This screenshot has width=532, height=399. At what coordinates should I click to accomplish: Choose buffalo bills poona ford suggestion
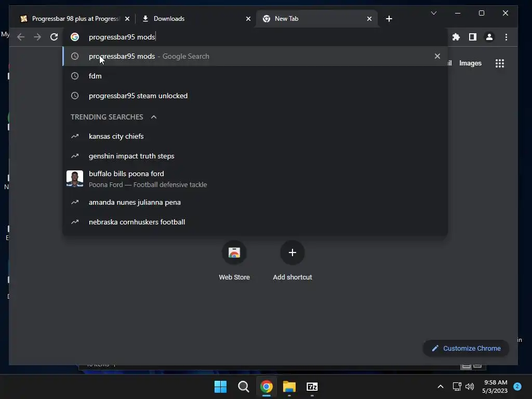(x=255, y=179)
